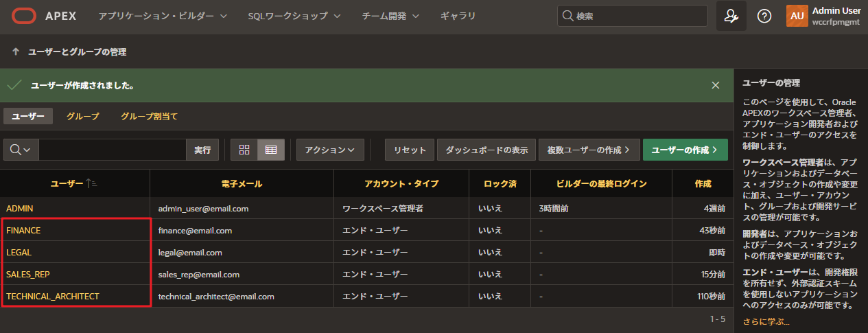Select the グループ tab
This screenshot has height=333, width=868.
83,116
